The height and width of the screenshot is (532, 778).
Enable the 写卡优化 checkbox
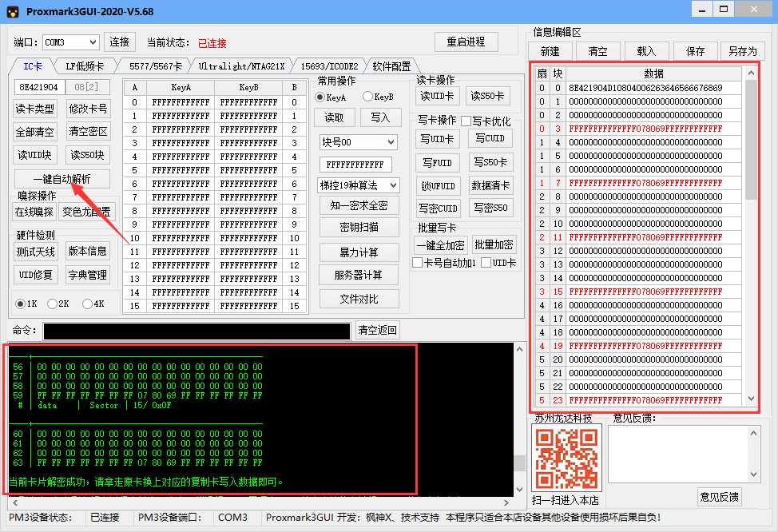466,121
